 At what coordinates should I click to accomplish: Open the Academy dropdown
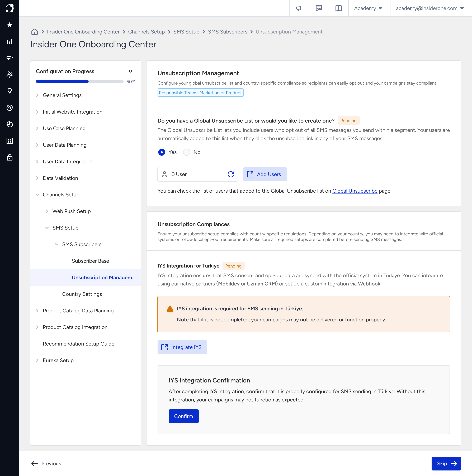pyautogui.click(x=368, y=8)
